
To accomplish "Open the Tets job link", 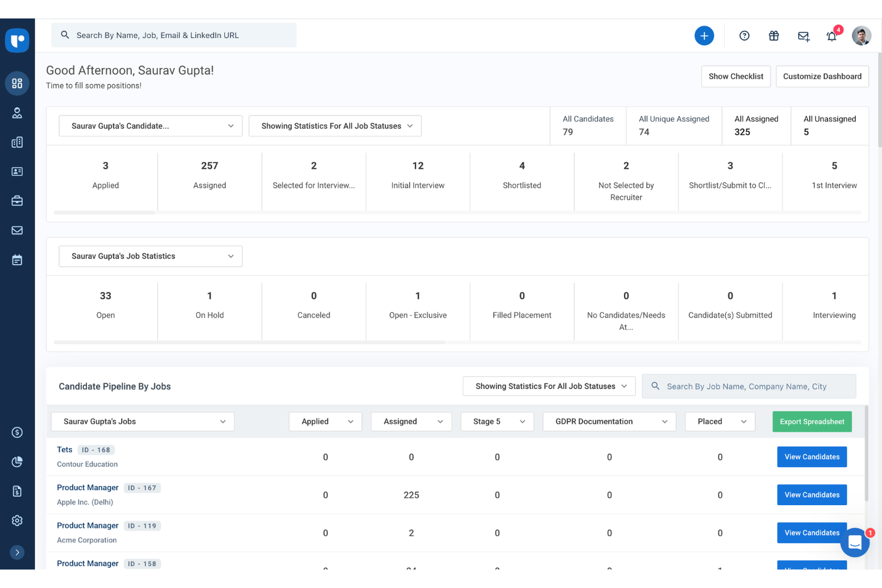I will pos(64,450).
